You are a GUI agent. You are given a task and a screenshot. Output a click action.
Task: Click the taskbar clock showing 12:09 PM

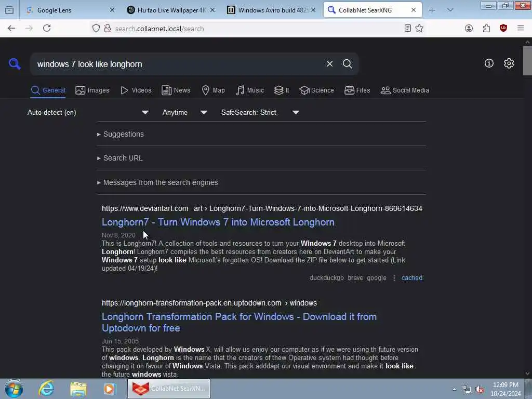click(506, 389)
